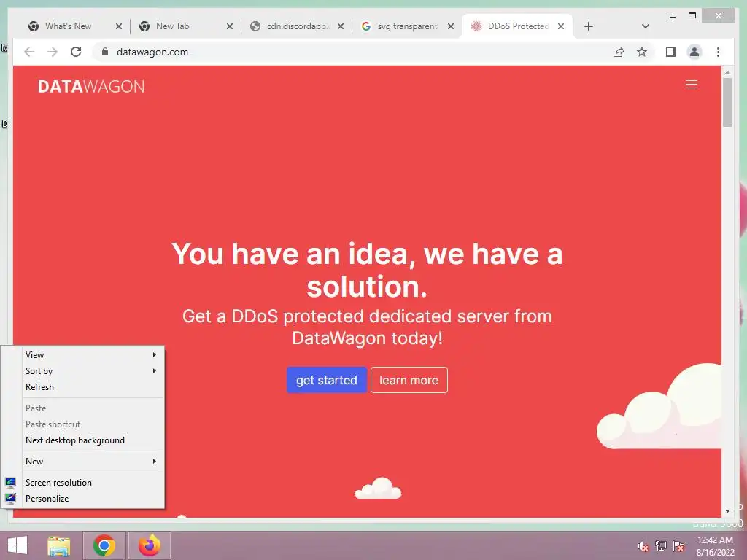Open the Chrome profile avatar
747x560 pixels.
point(694,52)
